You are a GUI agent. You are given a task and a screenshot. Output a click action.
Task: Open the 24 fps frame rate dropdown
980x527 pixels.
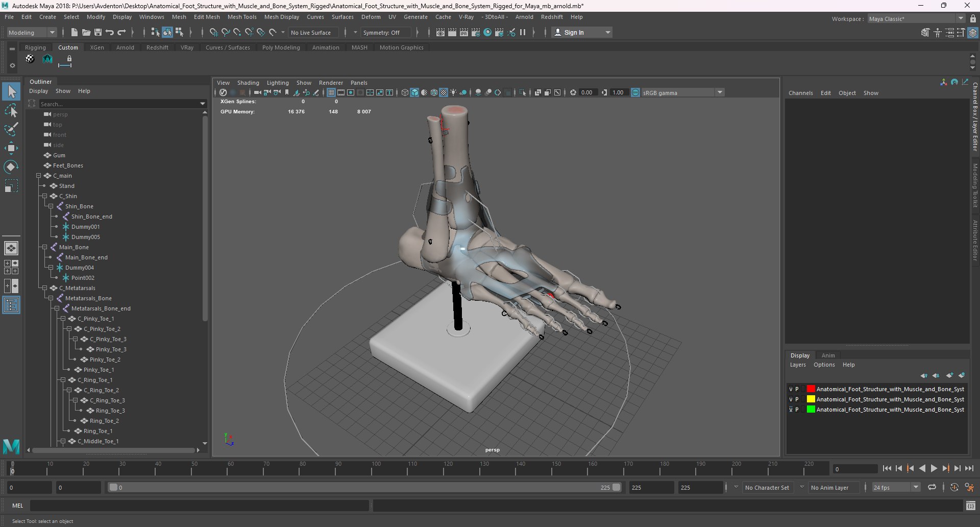pos(896,487)
